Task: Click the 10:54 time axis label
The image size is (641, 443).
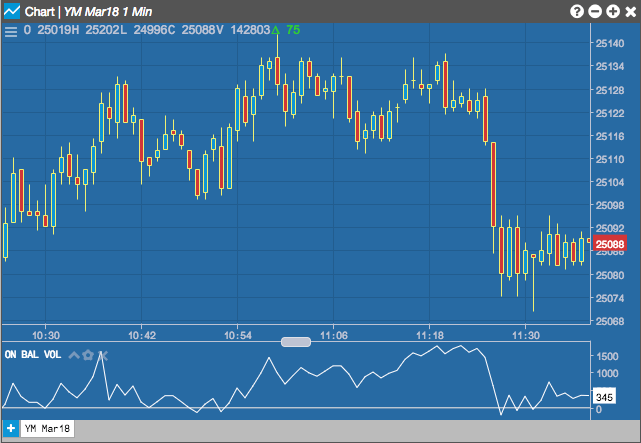Action: [x=238, y=336]
